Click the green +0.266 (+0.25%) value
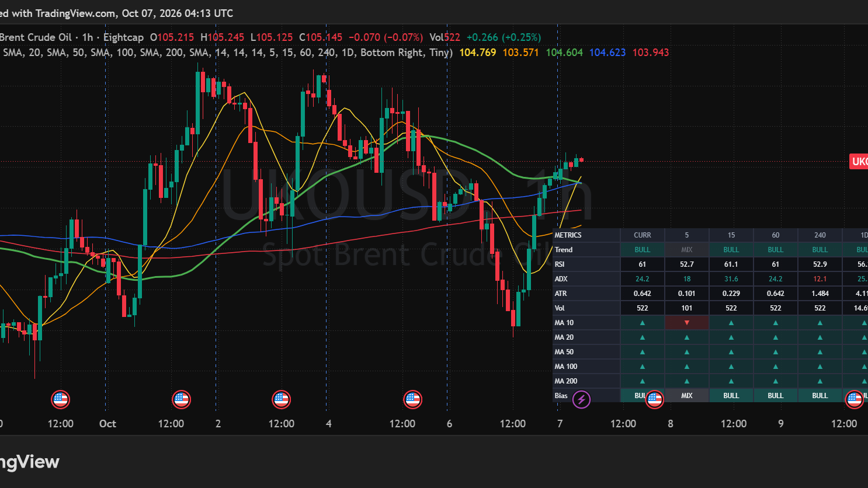This screenshot has height=488, width=868. point(504,37)
